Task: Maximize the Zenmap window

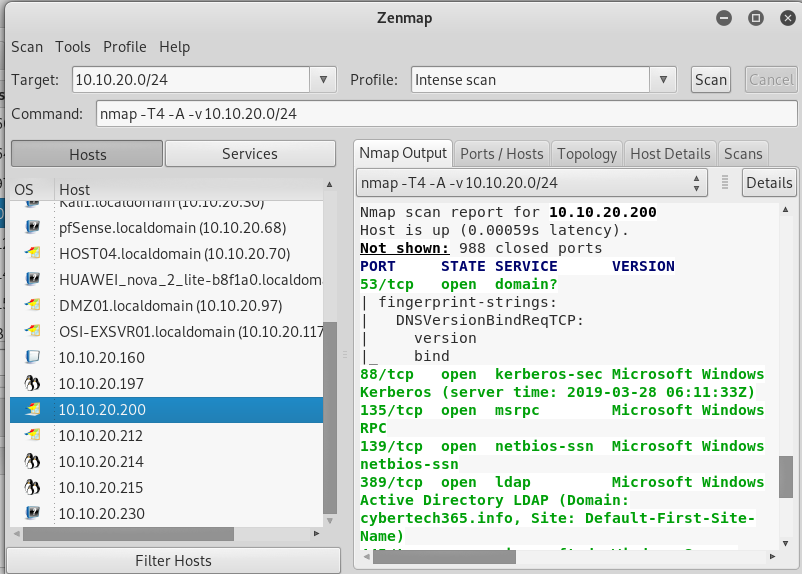Action: (x=755, y=18)
